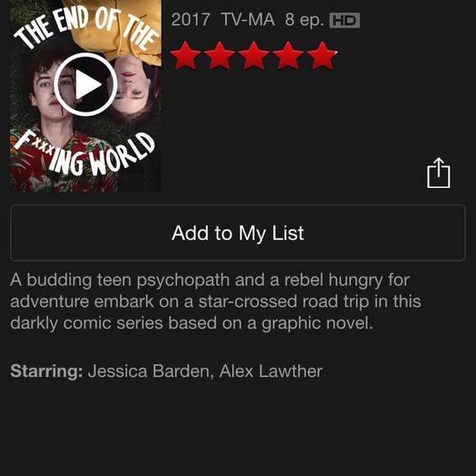The width and height of the screenshot is (476, 476).
Task: Tap the share icon
Action: click(x=439, y=172)
